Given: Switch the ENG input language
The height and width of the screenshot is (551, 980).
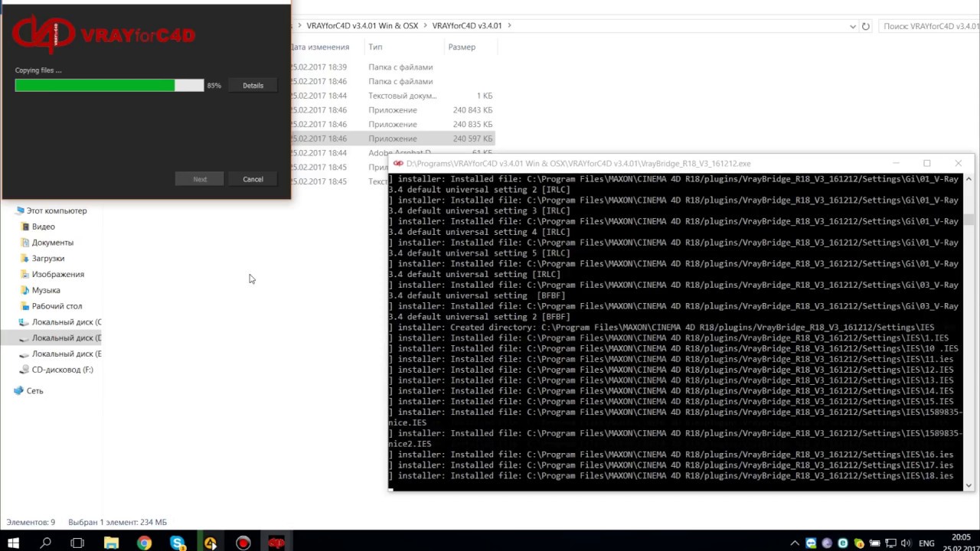Looking at the screenshot, I should pyautogui.click(x=926, y=543).
